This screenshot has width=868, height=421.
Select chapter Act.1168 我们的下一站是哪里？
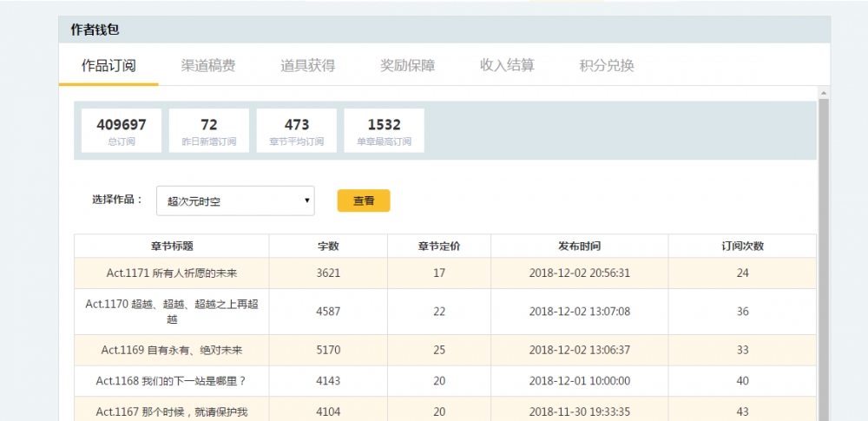(172, 381)
